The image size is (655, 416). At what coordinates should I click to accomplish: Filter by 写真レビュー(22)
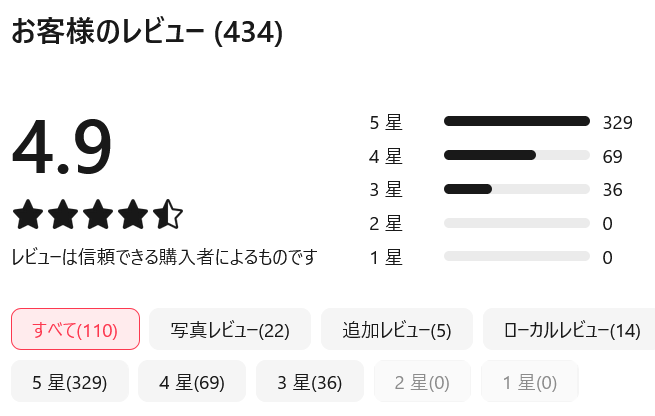[230, 329]
